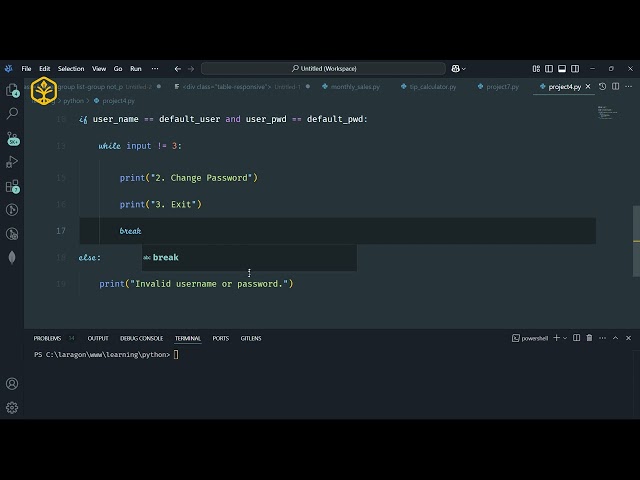Toggle the bottom panel visibility
This screenshot has width=640, height=480.
(562, 69)
